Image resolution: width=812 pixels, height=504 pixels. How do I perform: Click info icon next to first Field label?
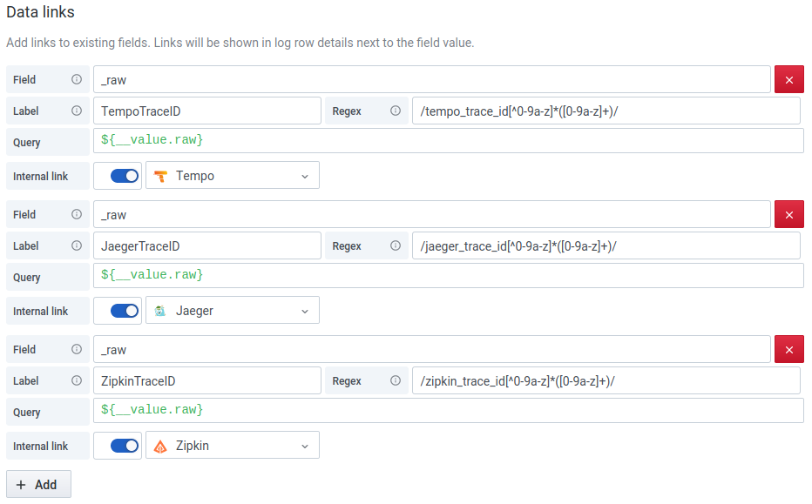click(77, 79)
